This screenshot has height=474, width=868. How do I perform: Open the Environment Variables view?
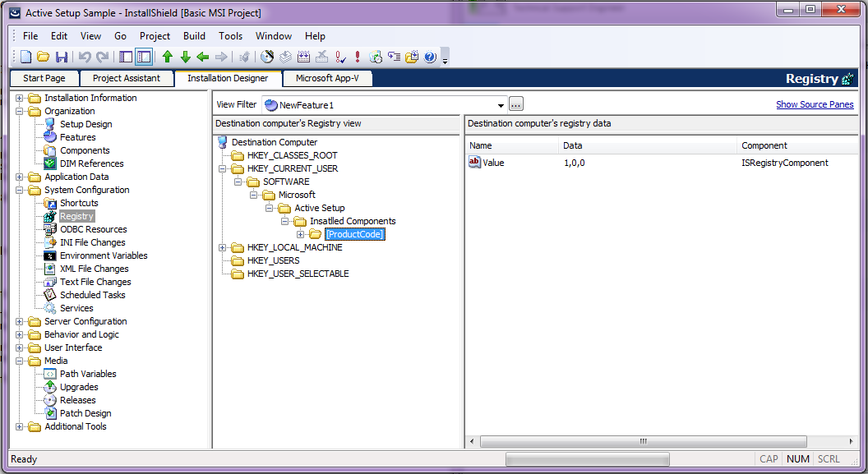tap(104, 255)
